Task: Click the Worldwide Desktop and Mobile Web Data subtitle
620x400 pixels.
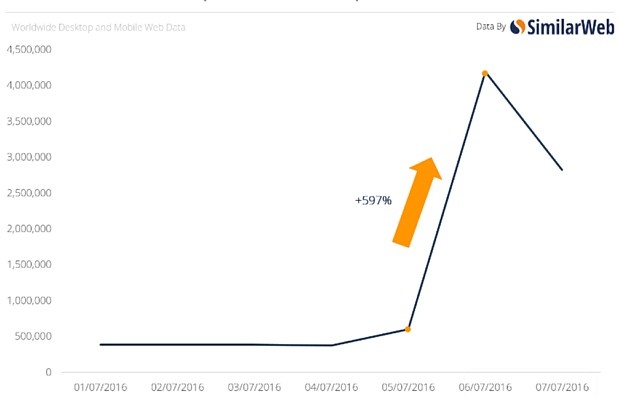Action: pyautogui.click(x=98, y=27)
